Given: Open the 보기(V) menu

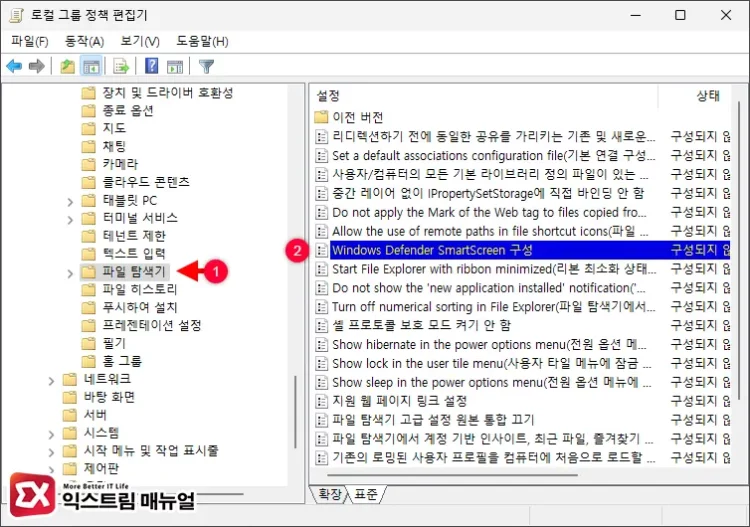Looking at the screenshot, I should [x=140, y=41].
